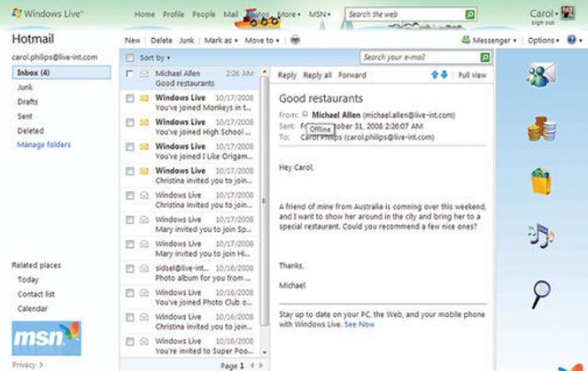Click the e-mail search magnifier button

484,58
